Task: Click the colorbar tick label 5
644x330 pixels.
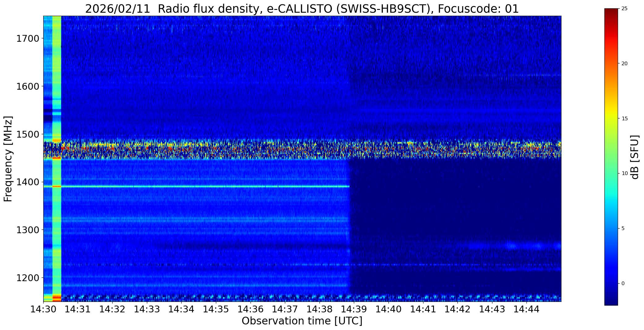Action: click(x=623, y=229)
